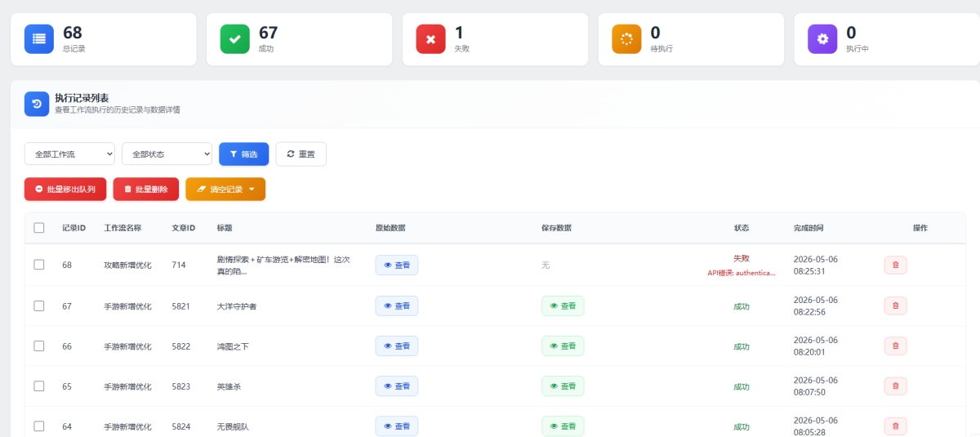This screenshot has width=980, height=437.
Task: Open the 全部工作流 dropdown
Action: coord(69,154)
